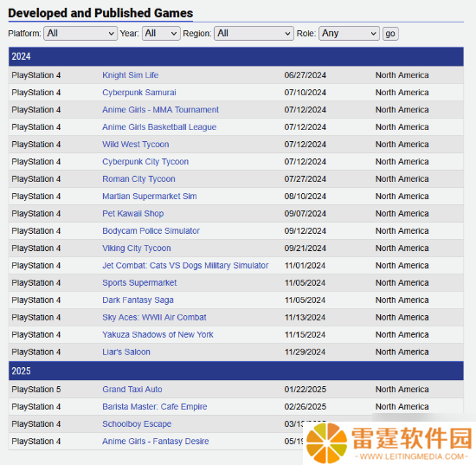Screen dimensions: 476x465
Task: Open Cyberpunk City Tycoon link
Action: pos(145,162)
